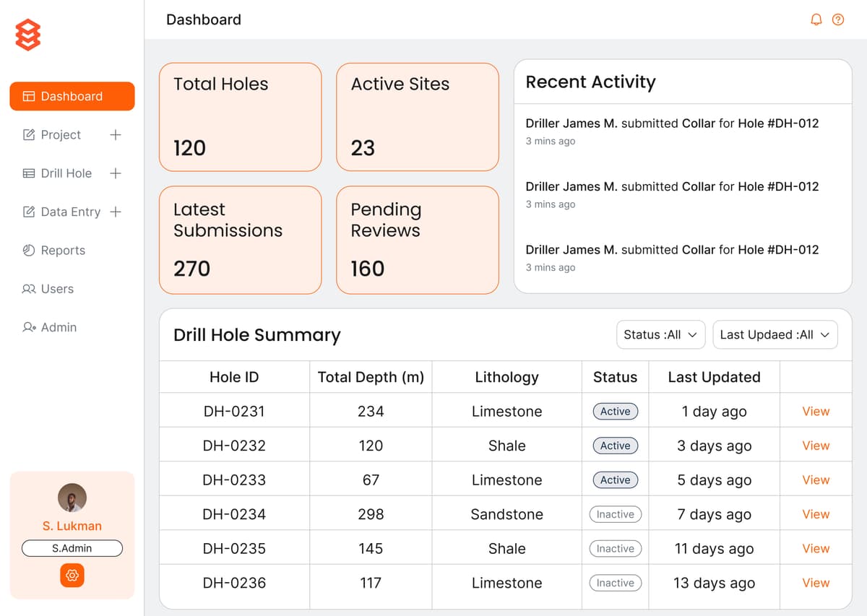
Task: Click the Active status badge on DH-0232
Action: [615, 446]
